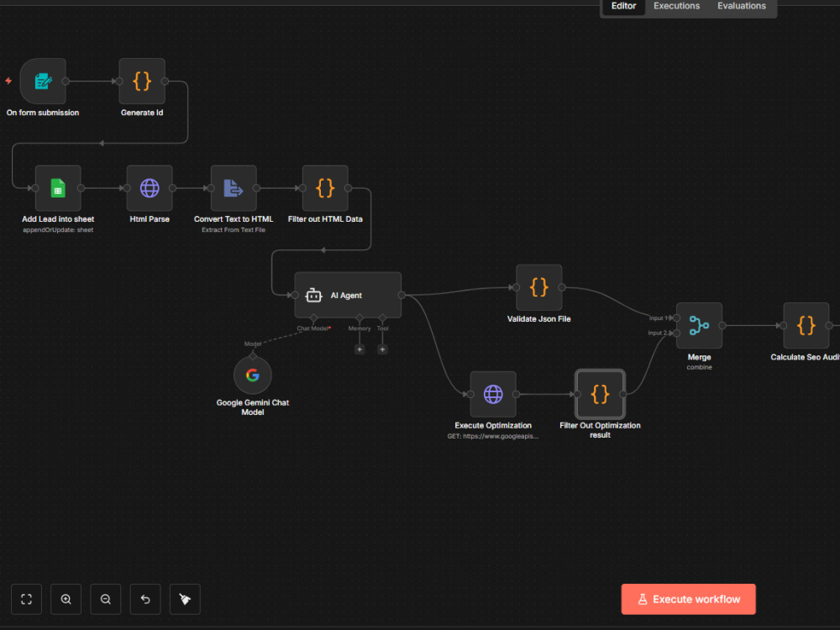Open the Calculate Seo Audit node

(806, 326)
